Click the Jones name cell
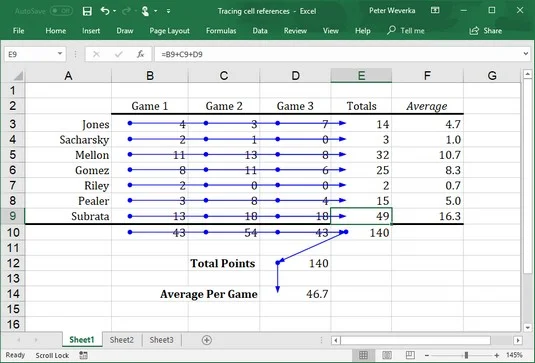This screenshot has height=363, width=535. point(68,124)
